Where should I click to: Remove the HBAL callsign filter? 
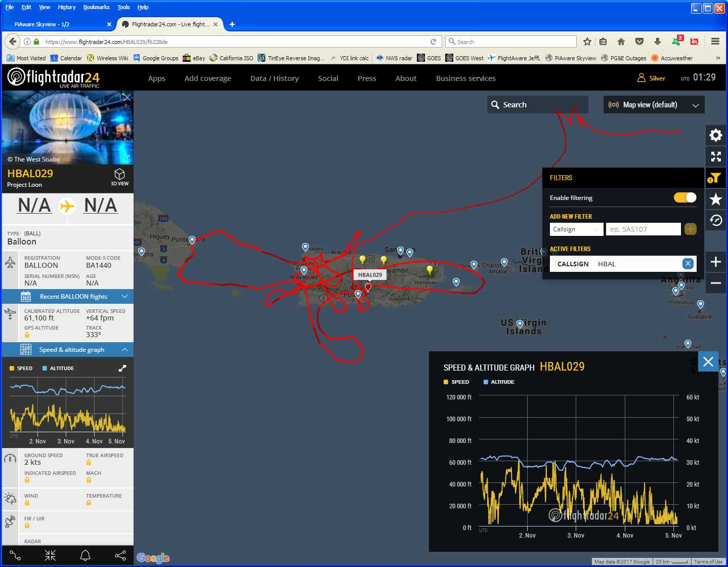point(688,264)
